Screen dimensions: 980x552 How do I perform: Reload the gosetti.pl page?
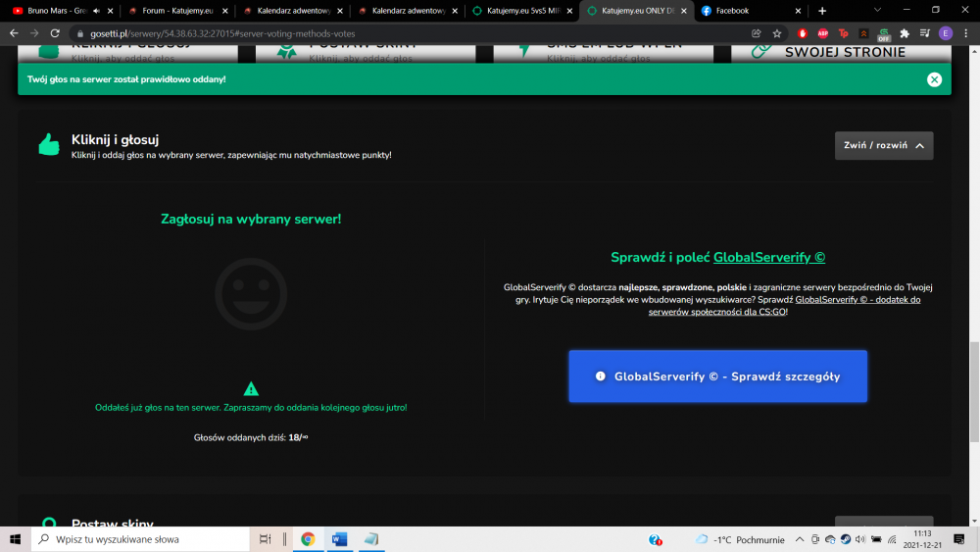pos(55,33)
